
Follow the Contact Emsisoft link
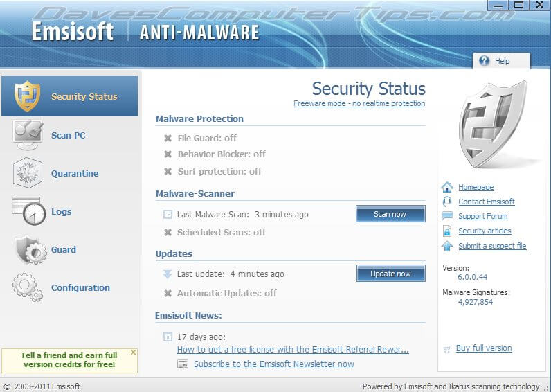pyautogui.click(x=487, y=202)
